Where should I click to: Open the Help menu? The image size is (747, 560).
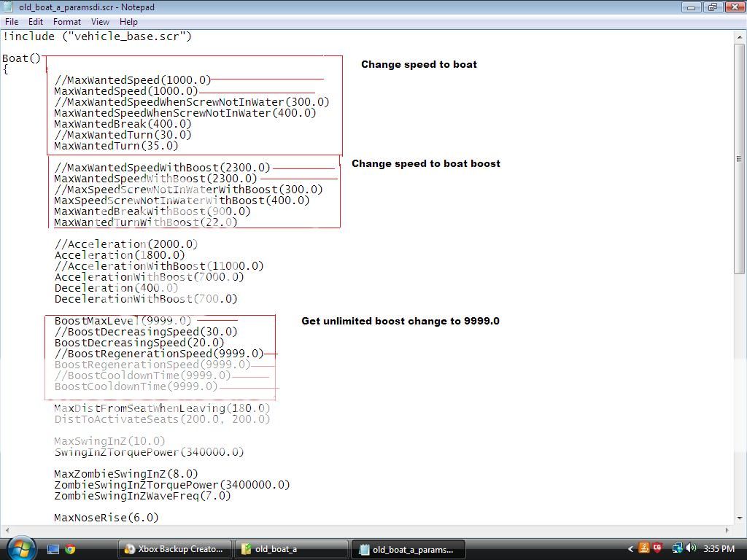(x=128, y=22)
